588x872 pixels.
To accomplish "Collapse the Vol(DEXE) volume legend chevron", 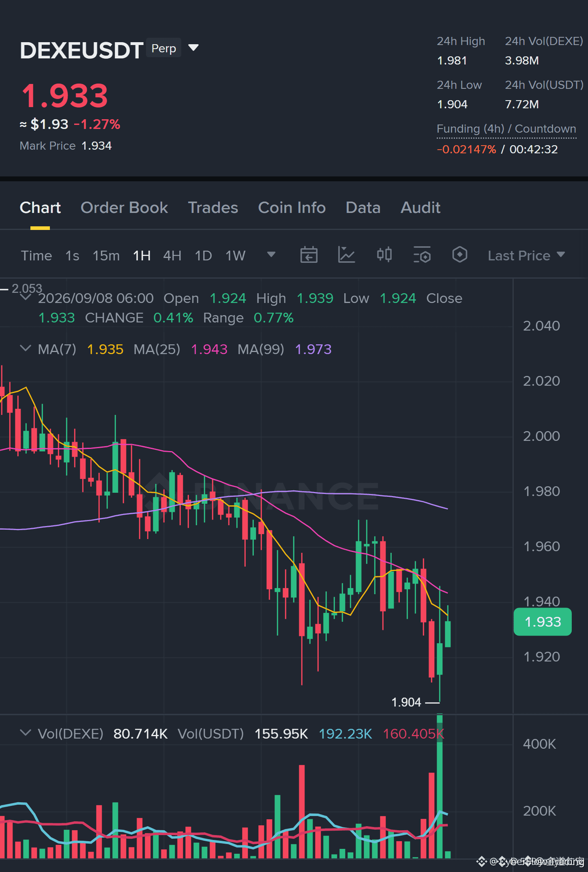I will [x=26, y=733].
